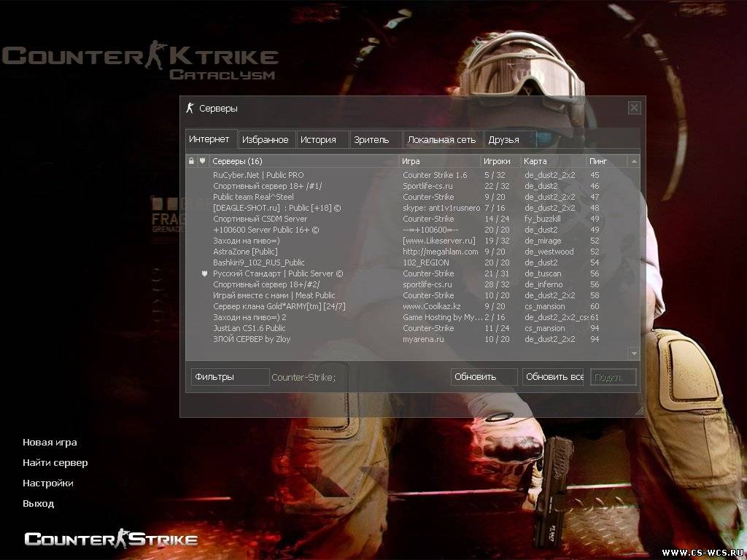
Task: Select server Русский Стандарт | Public Server
Action: 407,274
